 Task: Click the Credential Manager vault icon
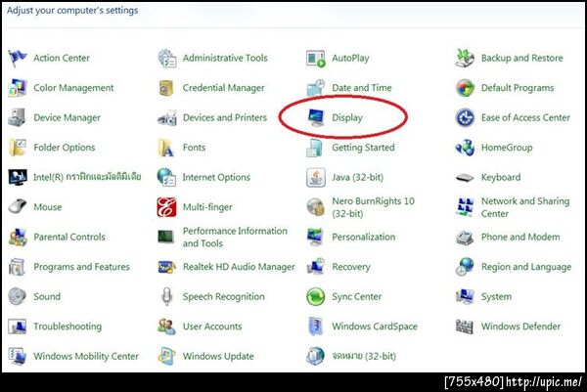pos(166,88)
